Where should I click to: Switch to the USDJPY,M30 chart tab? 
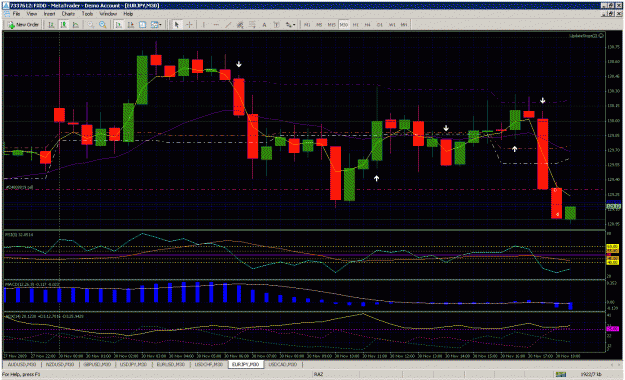click(134, 364)
